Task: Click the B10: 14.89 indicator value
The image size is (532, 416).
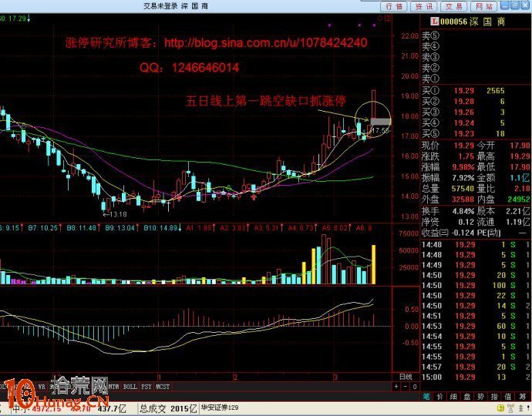Action: point(163,228)
